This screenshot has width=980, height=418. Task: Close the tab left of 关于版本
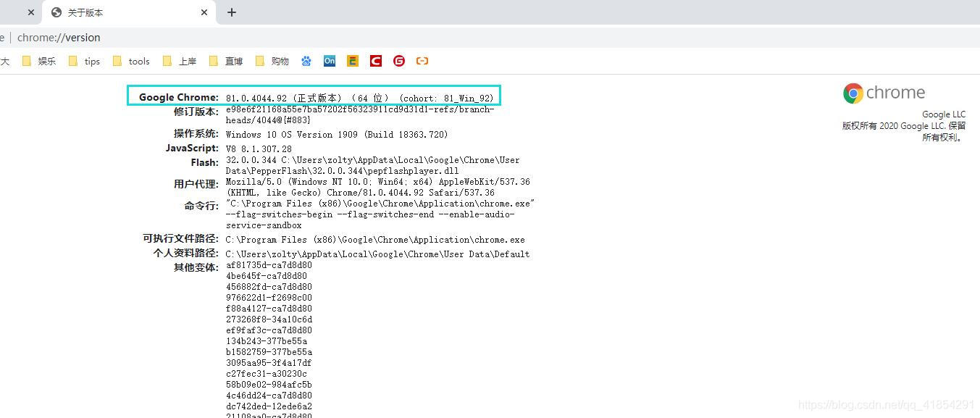[30, 12]
